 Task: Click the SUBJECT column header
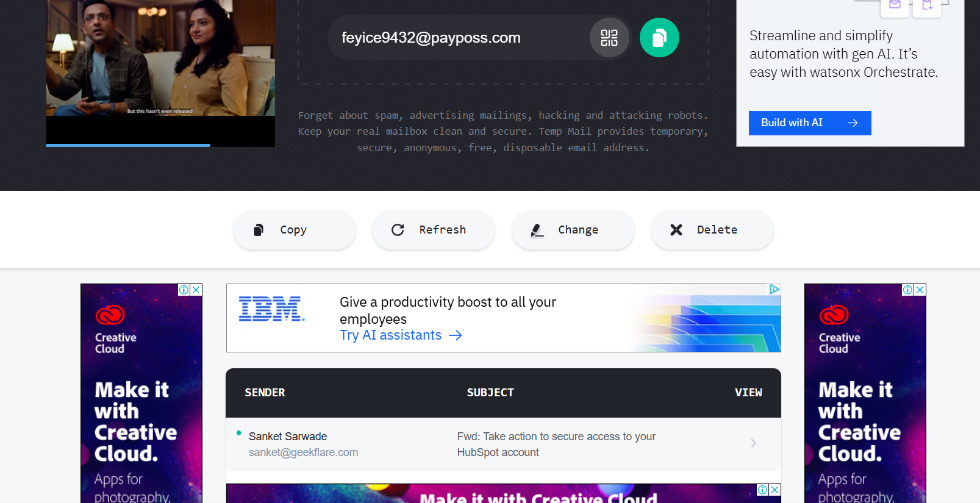[490, 393]
